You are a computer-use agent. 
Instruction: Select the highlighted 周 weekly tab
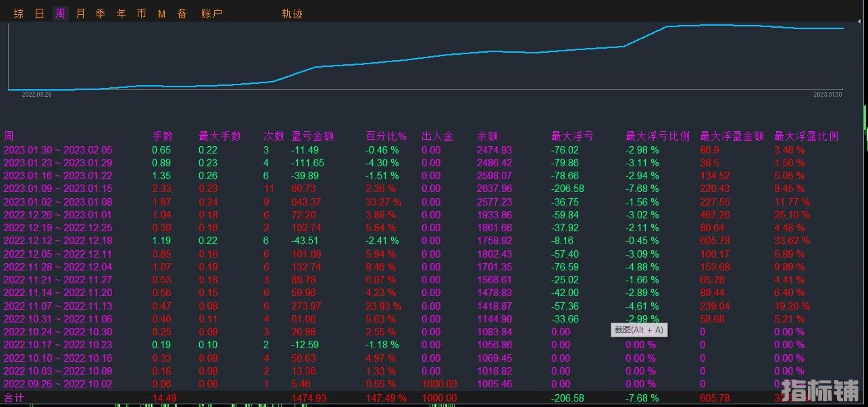point(60,14)
